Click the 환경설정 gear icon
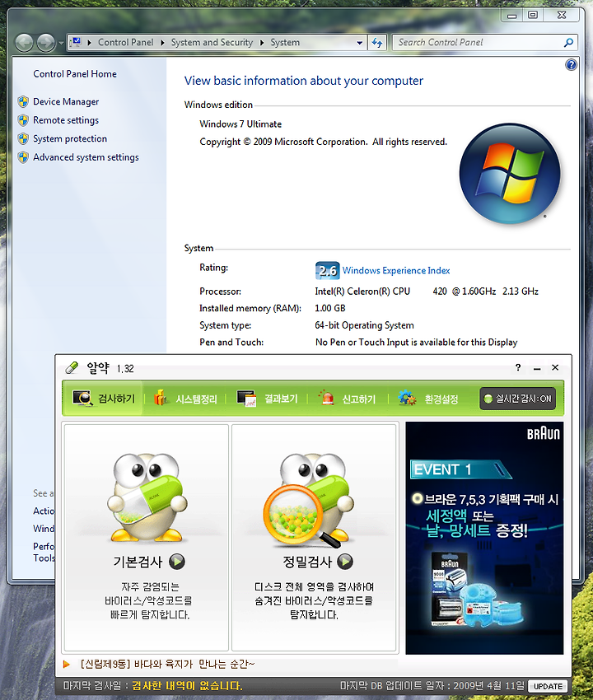Image resolution: width=593 pixels, height=700 pixels. (x=407, y=398)
